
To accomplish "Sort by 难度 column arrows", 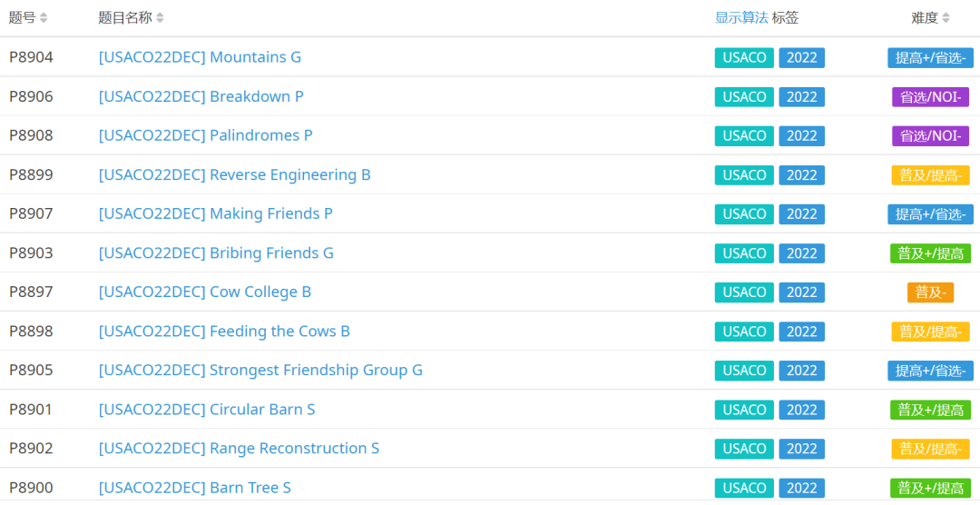I will (946, 18).
